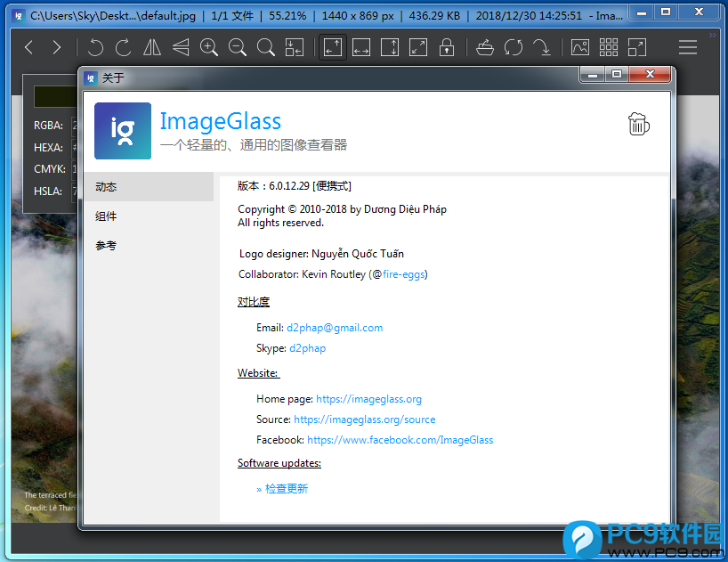Scale image to fit height
This screenshot has width=728, height=562.
point(390,47)
